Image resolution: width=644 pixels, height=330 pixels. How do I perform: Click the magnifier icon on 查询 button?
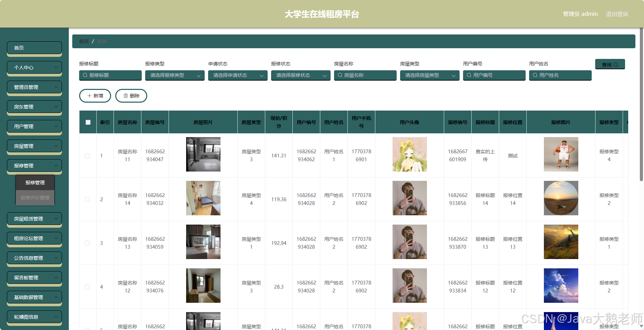tap(616, 65)
